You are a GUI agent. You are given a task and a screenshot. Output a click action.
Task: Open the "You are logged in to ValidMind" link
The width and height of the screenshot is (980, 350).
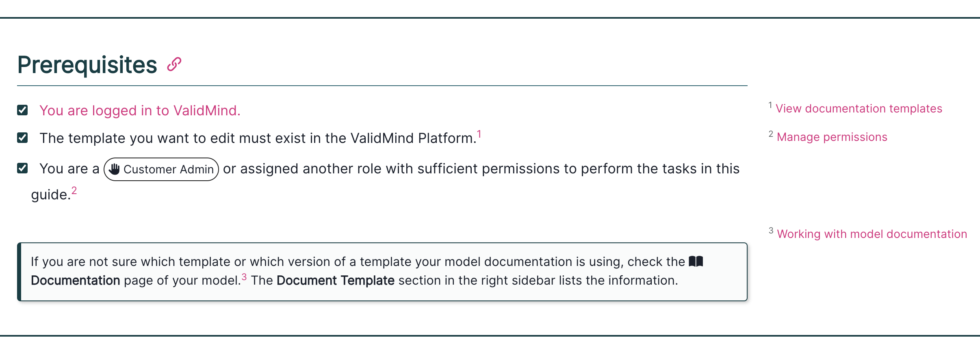click(x=140, y=110)
